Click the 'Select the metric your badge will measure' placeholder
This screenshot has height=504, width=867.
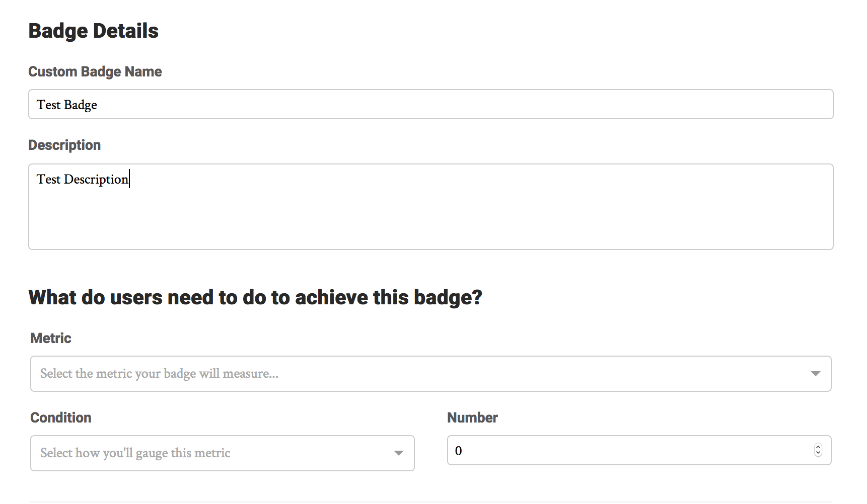[159, 374]
